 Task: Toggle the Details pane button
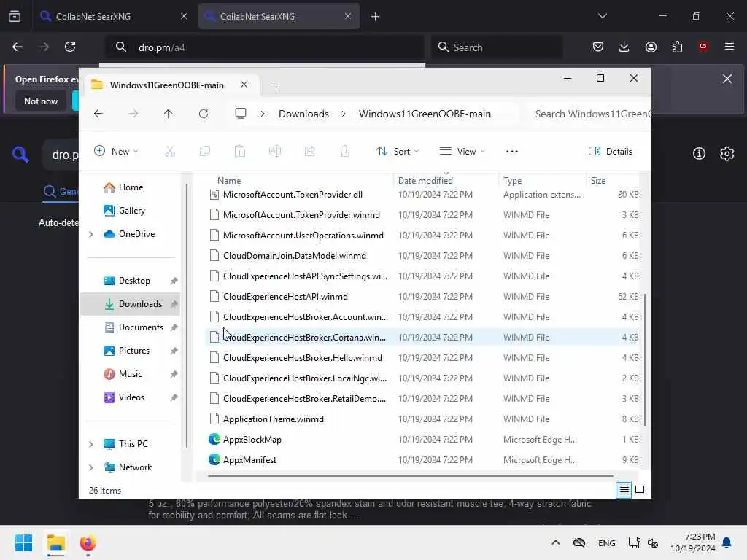coord(611,152)
